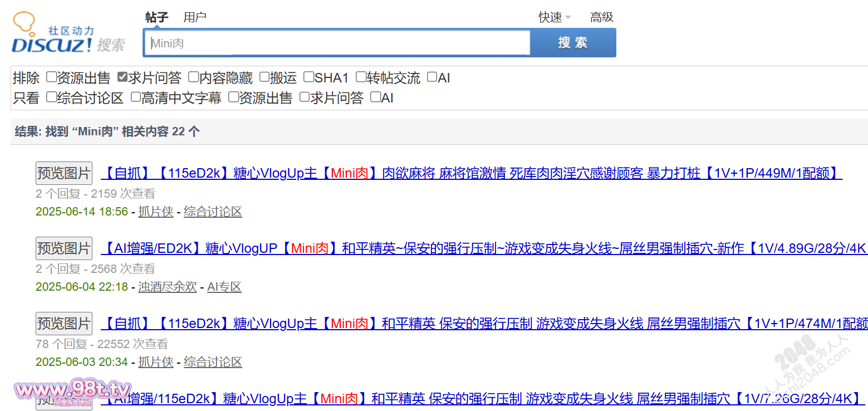Click 预览图片 for the first search result

coord(64,173)
